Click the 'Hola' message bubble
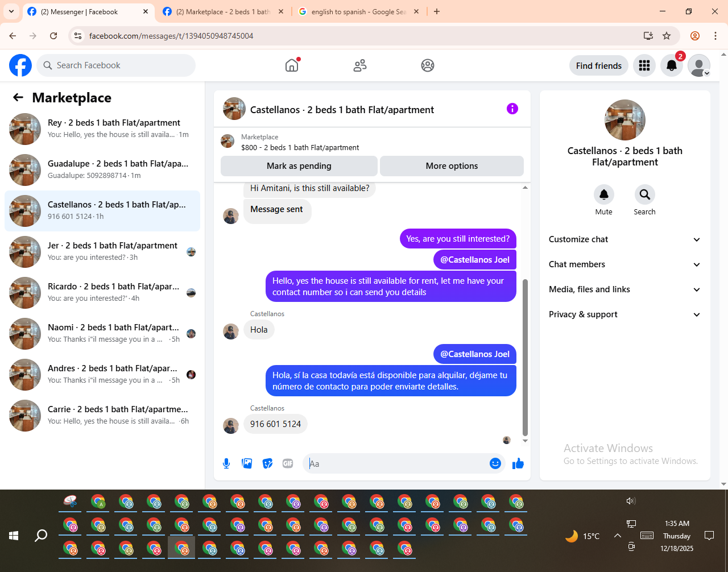The width and height of the screenshot is (728, 572). 259,330
